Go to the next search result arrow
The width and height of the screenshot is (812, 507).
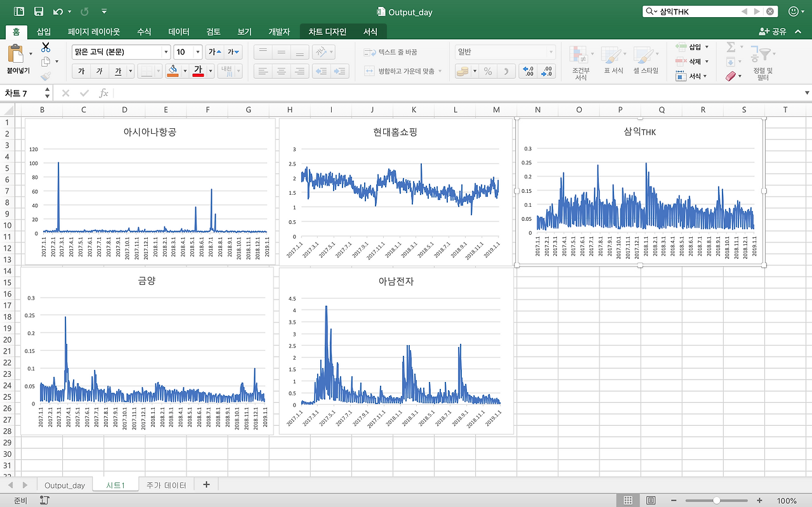756,11
